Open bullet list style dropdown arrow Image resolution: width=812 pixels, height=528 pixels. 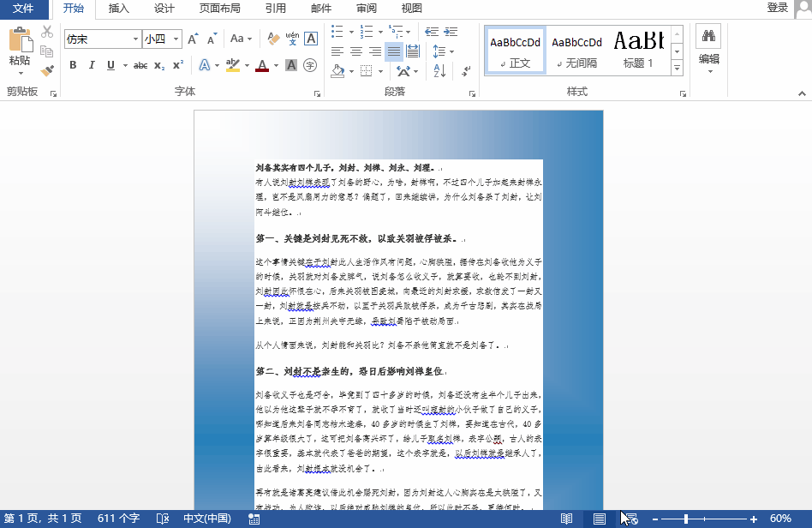point(352,32)
